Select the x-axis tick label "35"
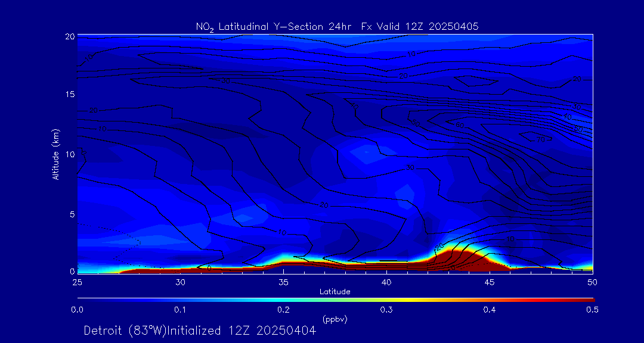Viewport: 644px width, 343px height. tap(283, 282)
